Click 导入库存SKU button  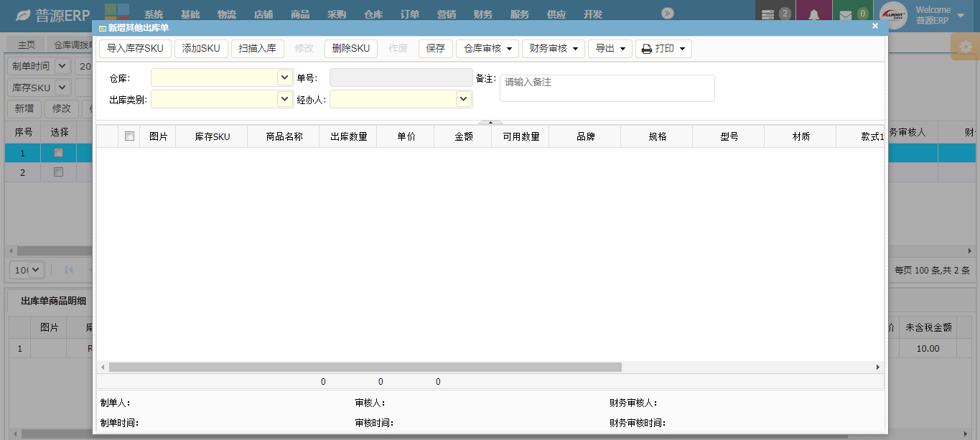pyautogui.click(x=135, y=48)
